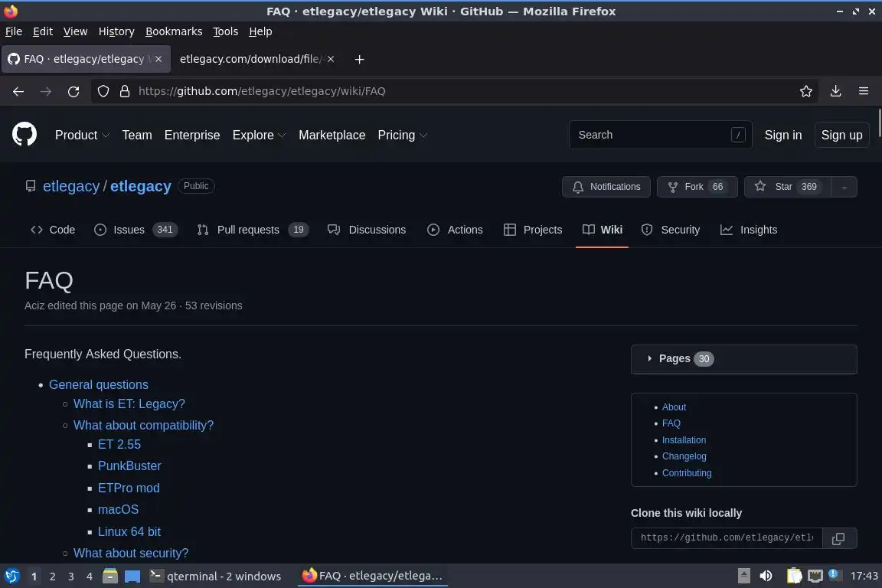This screenshot has width=882, height=588.
Task: Bookmark this page with the star icon
Action: click(805, 91)
